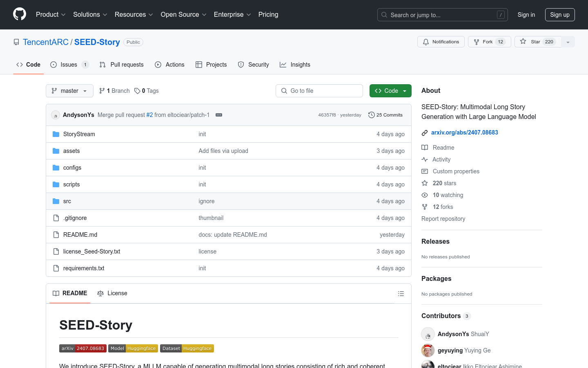Open the Actions tab

(170, 65)
